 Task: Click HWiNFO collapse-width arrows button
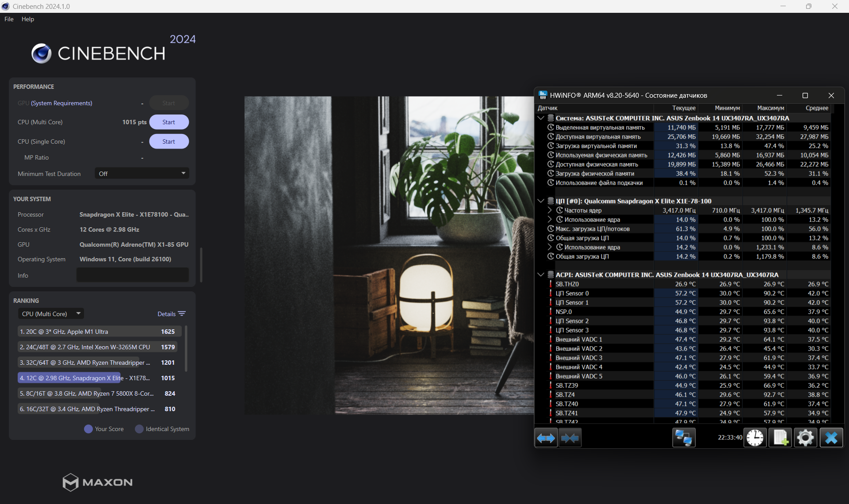(570, 438)
